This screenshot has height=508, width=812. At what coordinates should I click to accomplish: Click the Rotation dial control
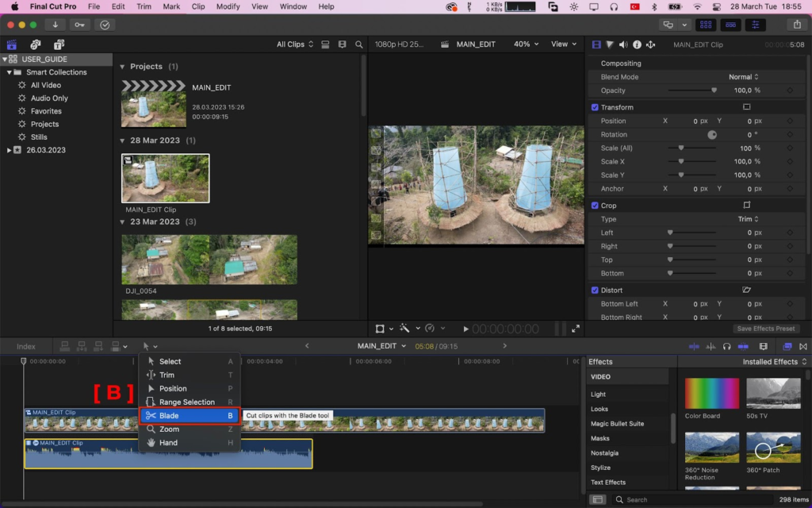[712, 135]
